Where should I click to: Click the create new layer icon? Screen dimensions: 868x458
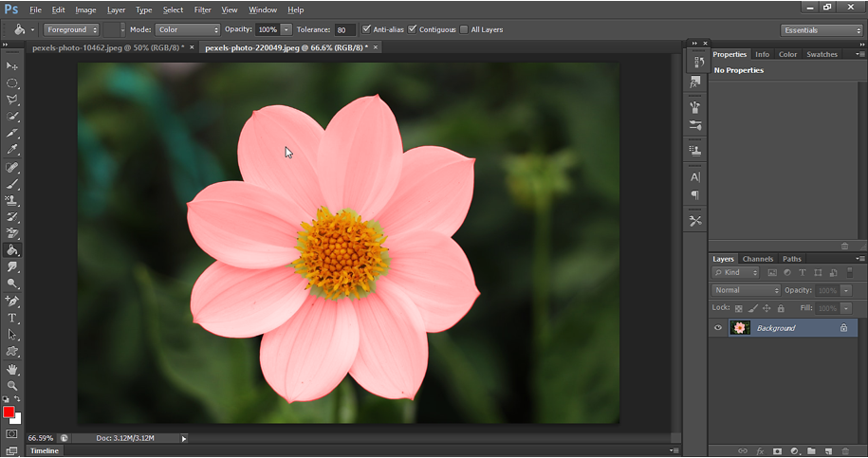(828, 450)
